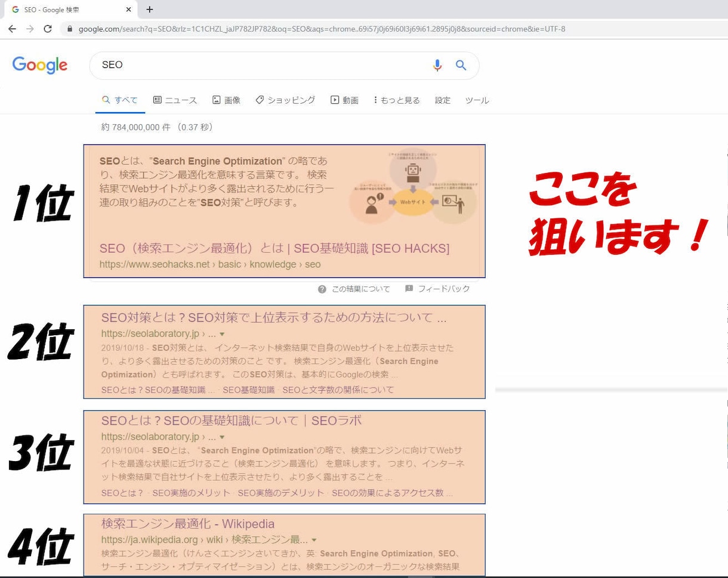Open the 動画 tab
Screen dimensions: 728x578
pyautogui.click(x=344, y=100)
